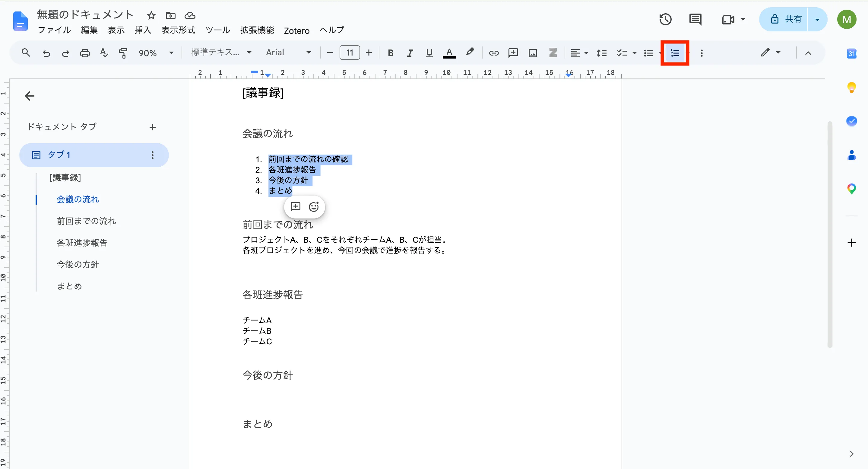
Task: Search the menus magnifier icon
Action: 26,53
